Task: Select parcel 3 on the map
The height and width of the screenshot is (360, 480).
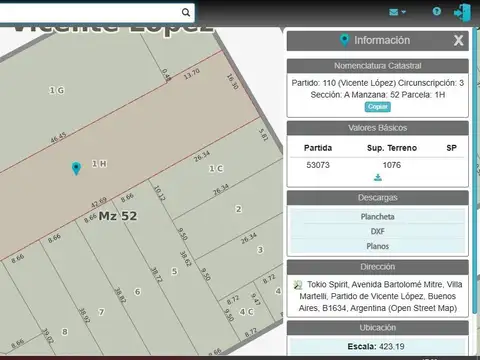Action: pos(260,250)
